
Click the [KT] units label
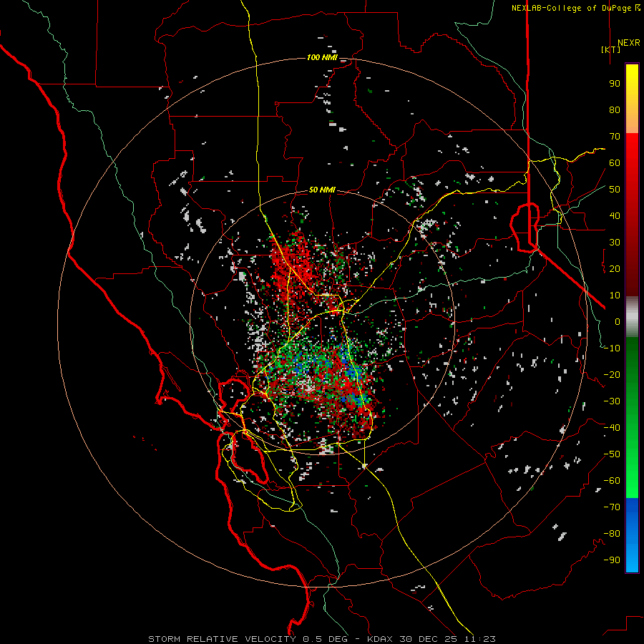610,49
